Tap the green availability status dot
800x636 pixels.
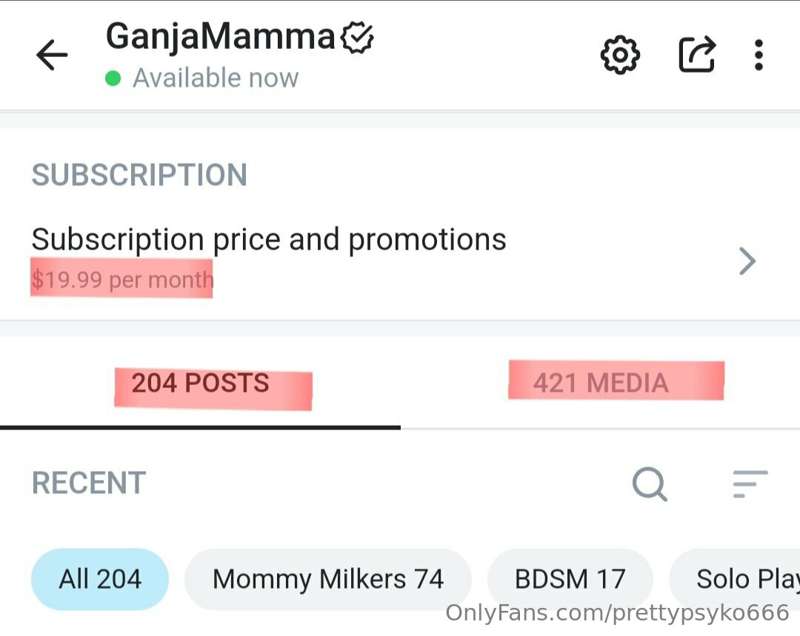click(x=113, y=78)
